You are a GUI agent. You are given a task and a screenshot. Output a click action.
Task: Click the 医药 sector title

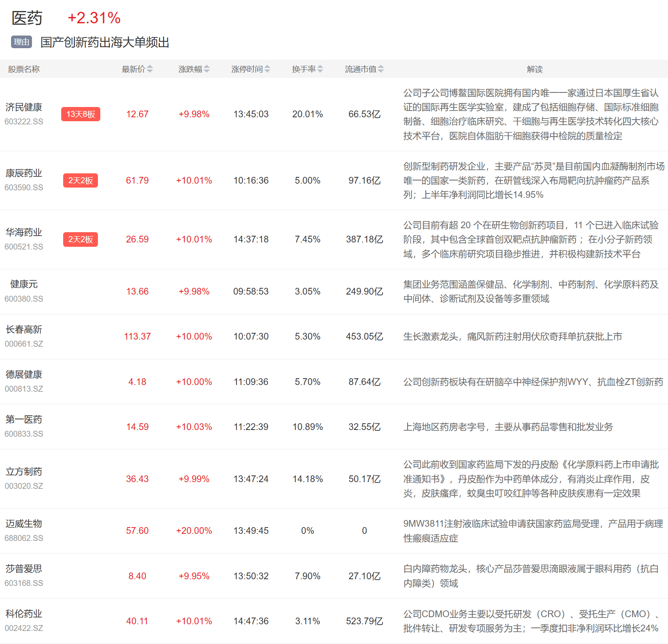(27, 18)
